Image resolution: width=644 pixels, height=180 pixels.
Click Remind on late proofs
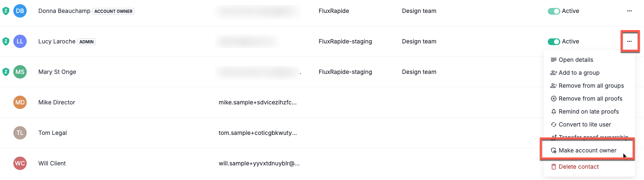[x=588, y=112]
